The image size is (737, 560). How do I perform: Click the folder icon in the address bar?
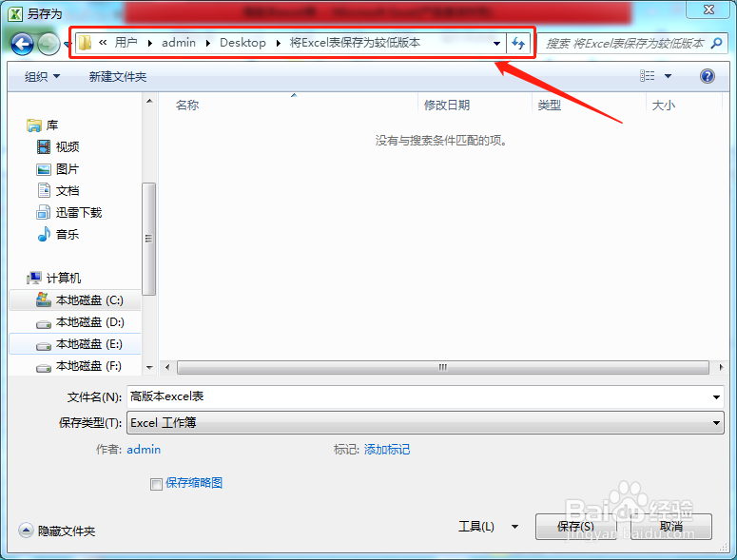(x=85, y=43)
